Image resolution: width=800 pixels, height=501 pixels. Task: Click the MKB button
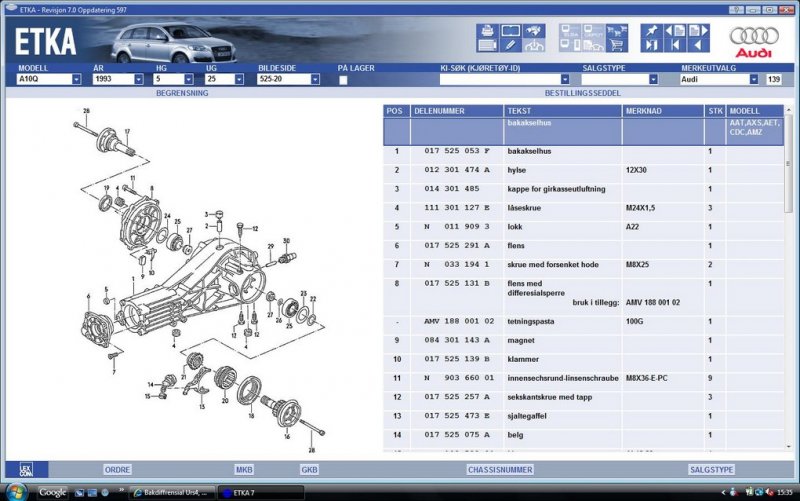244,469
